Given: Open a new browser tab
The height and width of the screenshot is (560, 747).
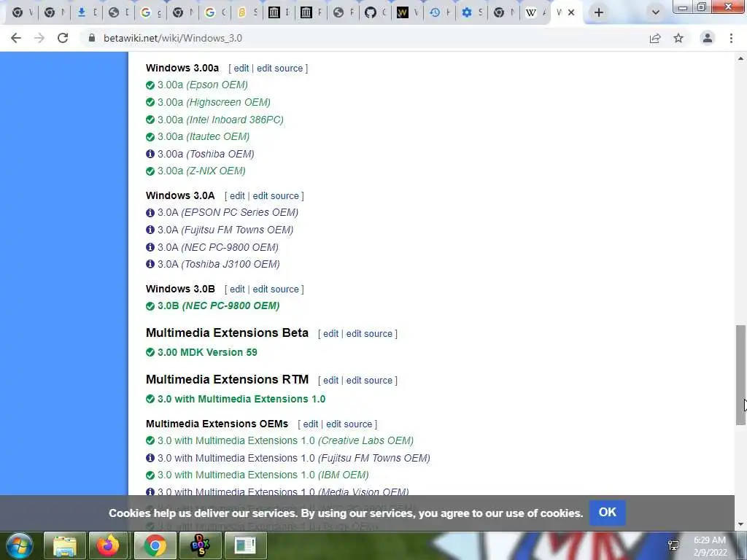Looking at the screenshot, I should click(599, 12).
